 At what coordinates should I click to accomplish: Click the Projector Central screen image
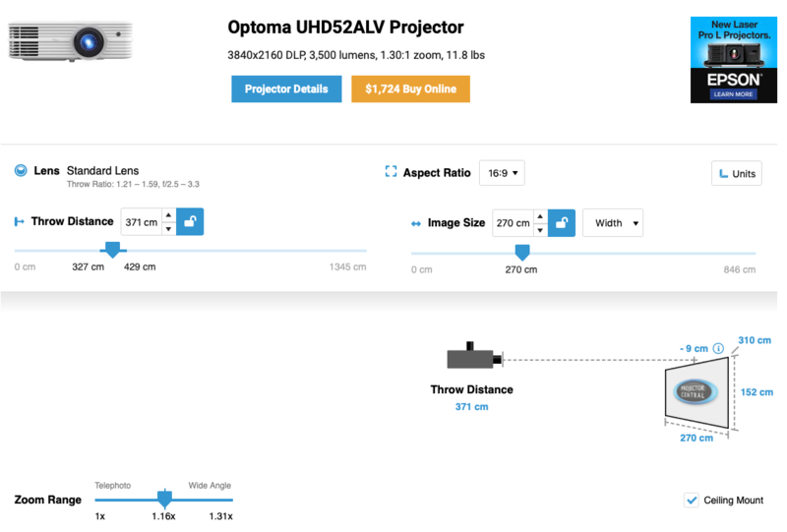click(696, 390)
